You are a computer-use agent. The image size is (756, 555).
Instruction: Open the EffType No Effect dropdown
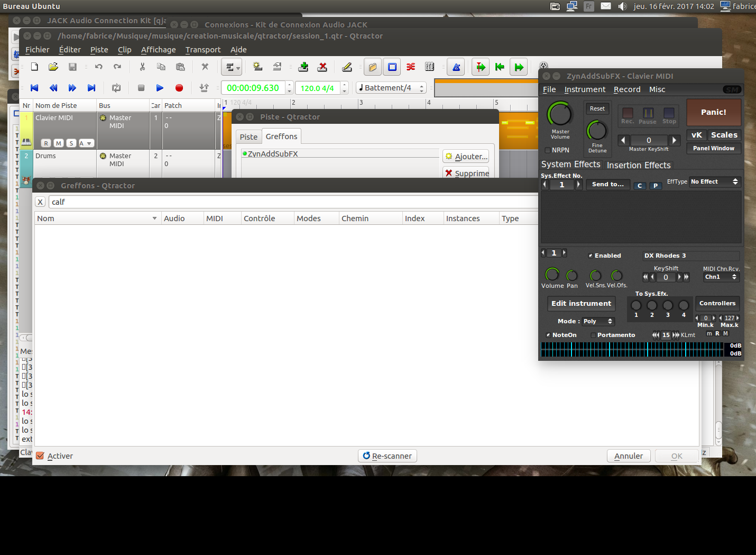tap(714, 181)
